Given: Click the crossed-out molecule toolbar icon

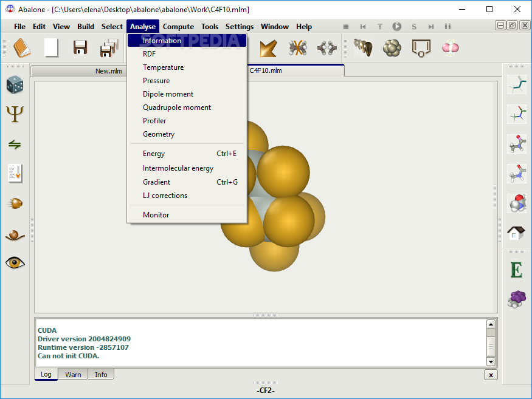Looking at the screenshot, I should [x=298, y=48].
